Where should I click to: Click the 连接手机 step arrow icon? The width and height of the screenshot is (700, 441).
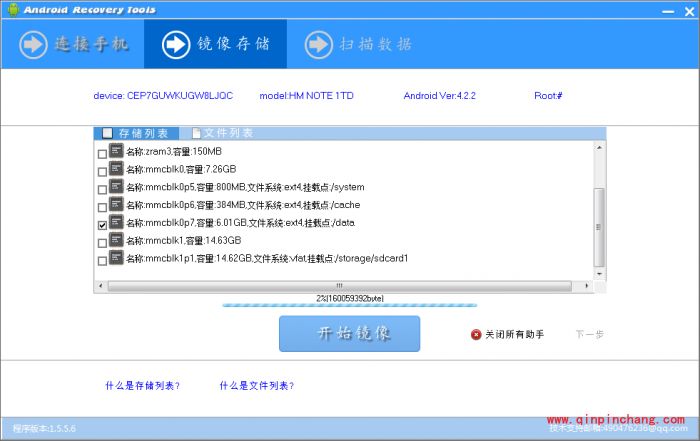click(x=33, y=44)
